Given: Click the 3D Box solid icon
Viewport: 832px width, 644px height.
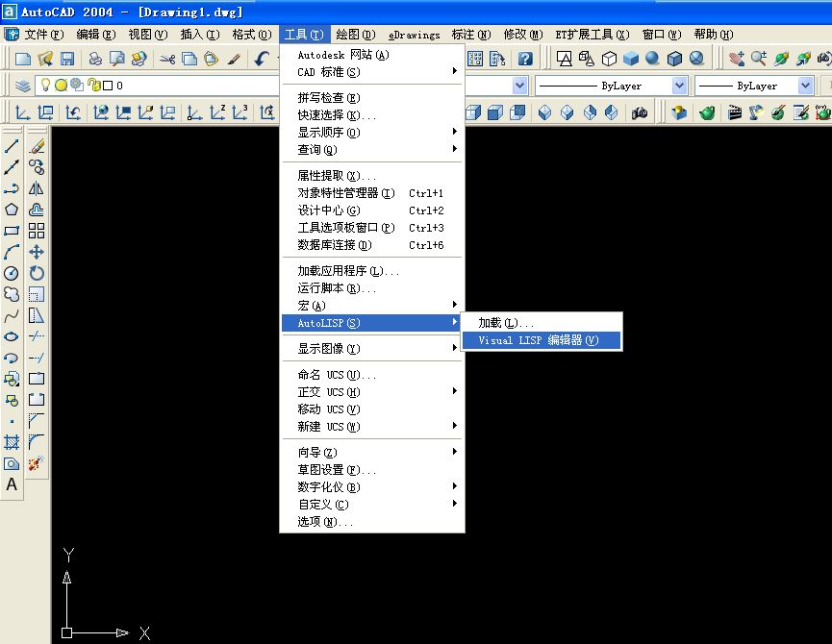Looking at the screenshot, I should [x=631, y=59].
